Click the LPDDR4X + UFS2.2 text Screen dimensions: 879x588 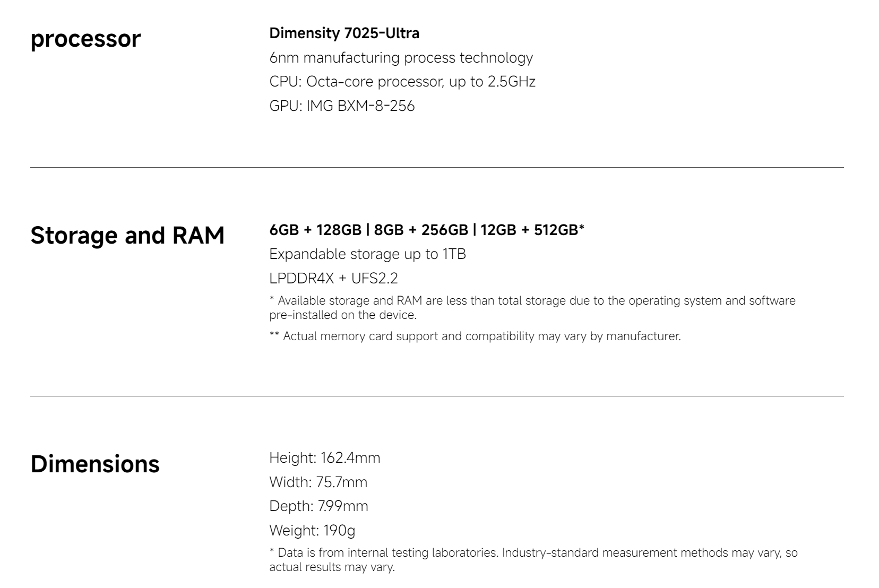click(333, 278)
